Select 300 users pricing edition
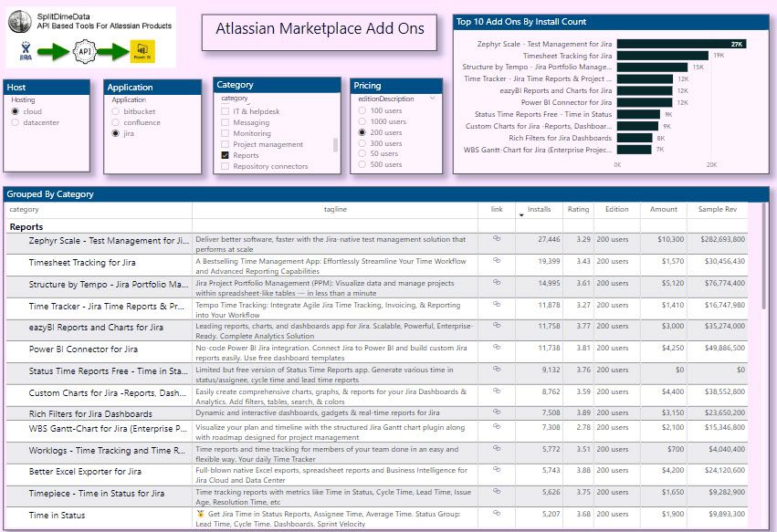The width and height of the screenshot is (777, 532). 362,143
